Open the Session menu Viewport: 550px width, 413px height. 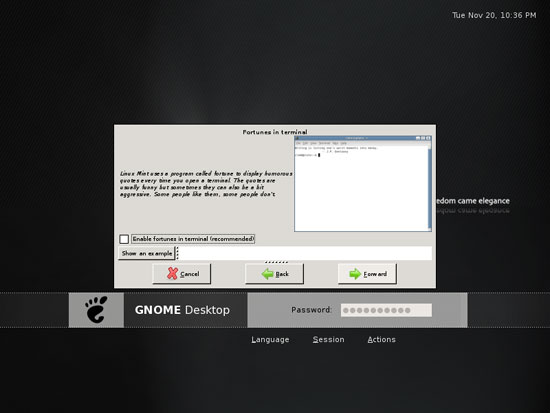coord(328,340)
